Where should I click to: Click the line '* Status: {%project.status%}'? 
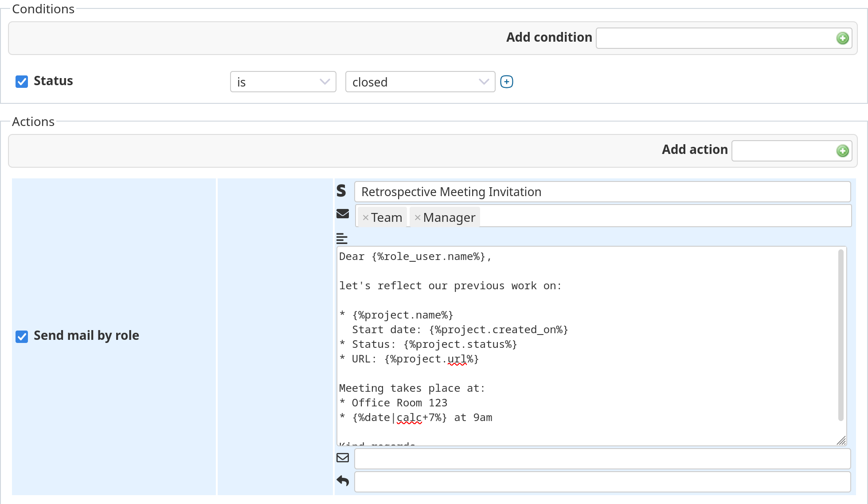click(428, 344)
